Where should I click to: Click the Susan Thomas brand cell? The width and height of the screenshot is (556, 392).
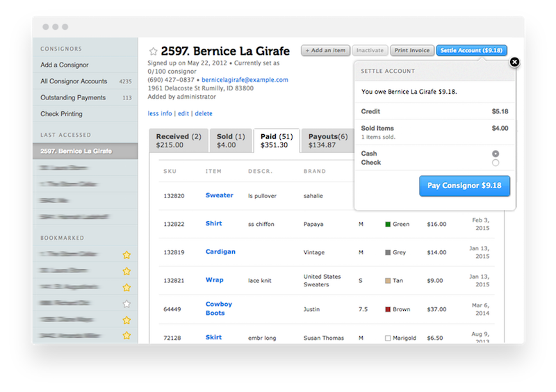pyautogui.click(x=324, y=338)
